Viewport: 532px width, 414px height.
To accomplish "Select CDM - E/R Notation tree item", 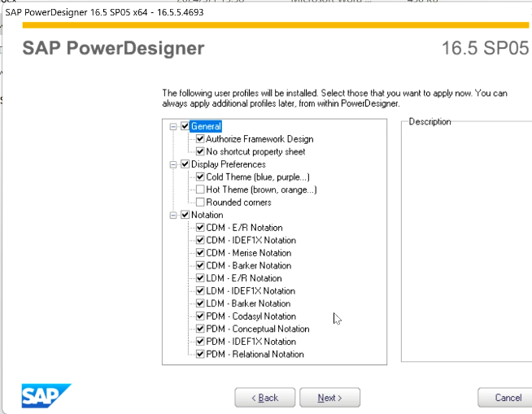I will [x=244, y=228].
